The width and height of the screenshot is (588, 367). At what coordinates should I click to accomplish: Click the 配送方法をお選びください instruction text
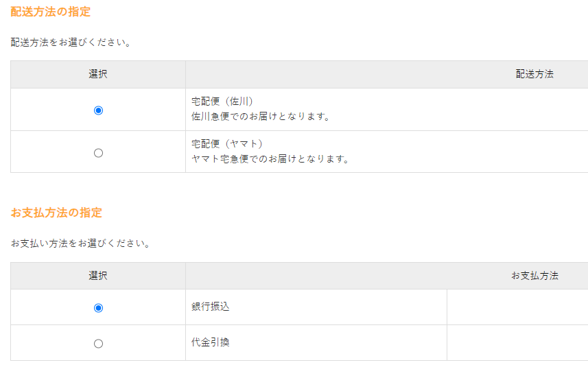click(71, 42)
